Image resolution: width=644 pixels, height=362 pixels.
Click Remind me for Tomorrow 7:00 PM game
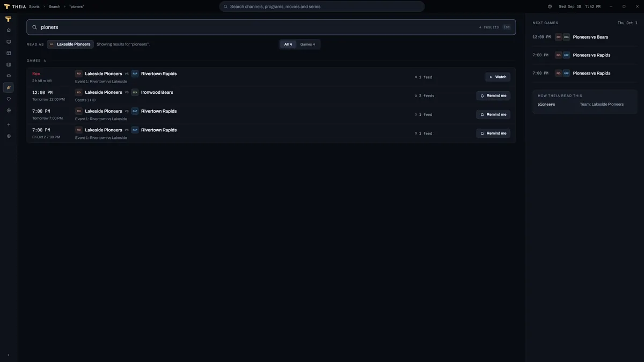[493, 115]
